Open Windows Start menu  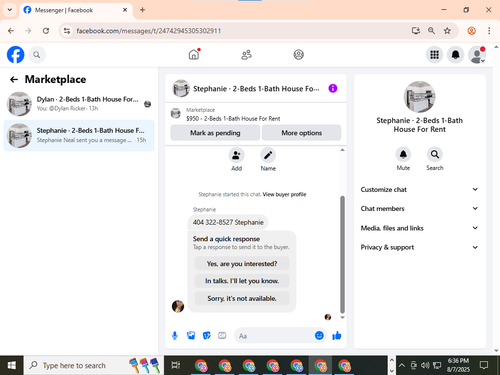[x=11, y=365]
